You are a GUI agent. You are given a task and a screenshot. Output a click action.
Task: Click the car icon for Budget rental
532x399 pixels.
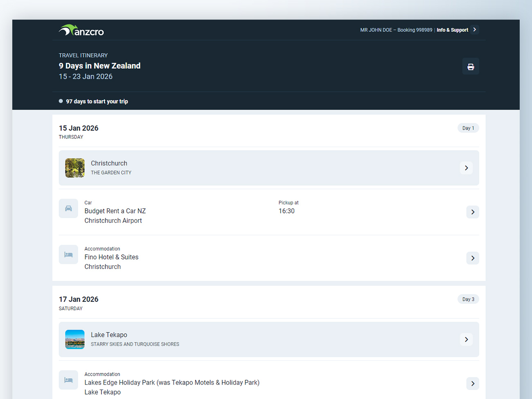click(x=68, y=208)
